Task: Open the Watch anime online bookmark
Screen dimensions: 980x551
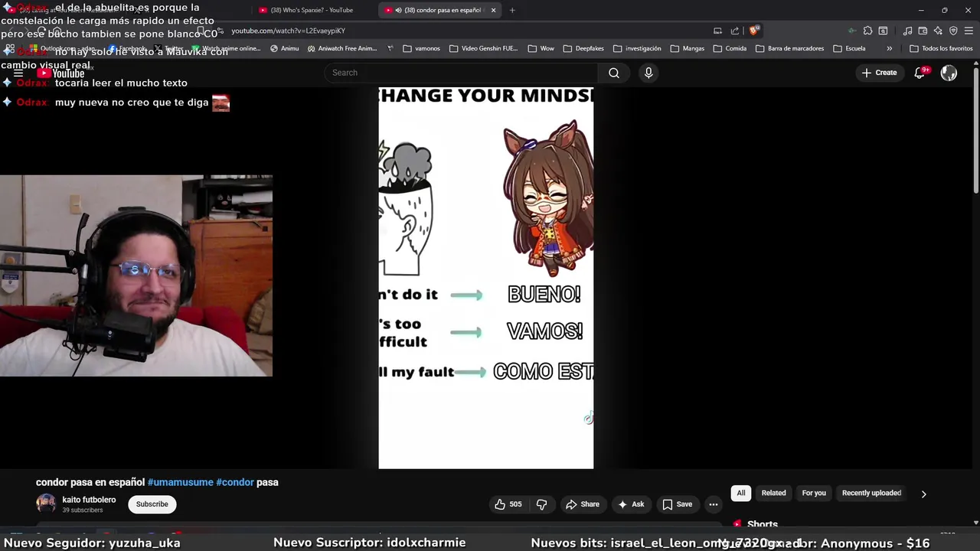Action: (224, 48)
